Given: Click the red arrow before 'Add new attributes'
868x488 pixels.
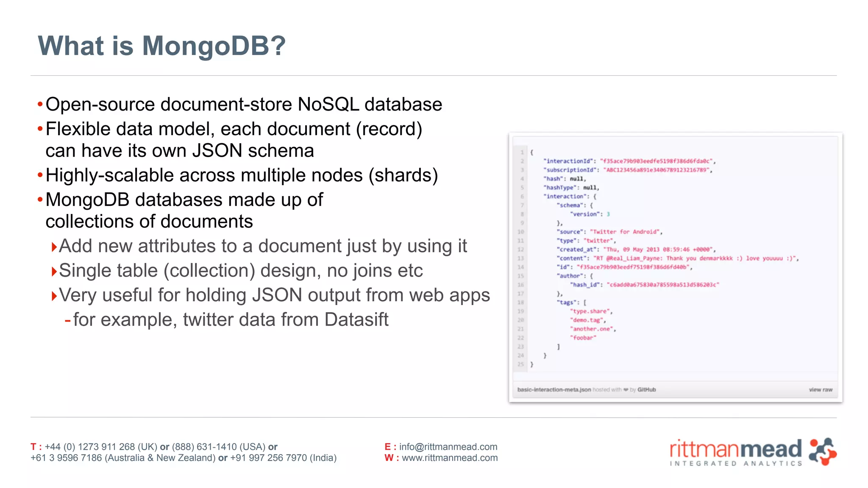Looking at the screenshot, I should [54, 247].
